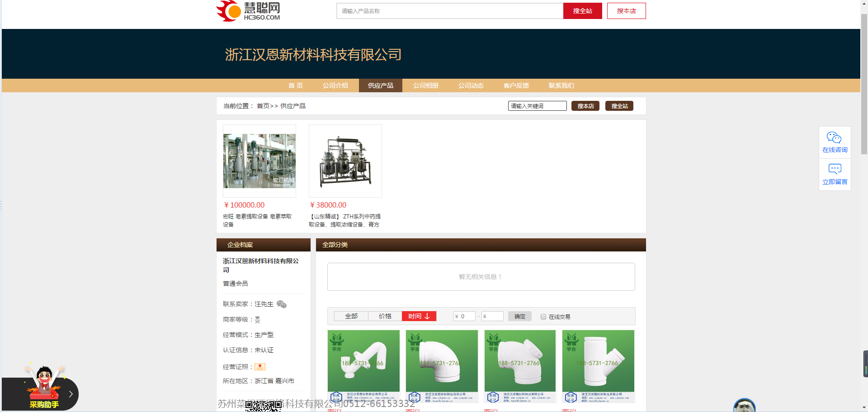Open the 在线咨询 chat icon
This screenshot has height=412, width=868.
click(835, 142)
